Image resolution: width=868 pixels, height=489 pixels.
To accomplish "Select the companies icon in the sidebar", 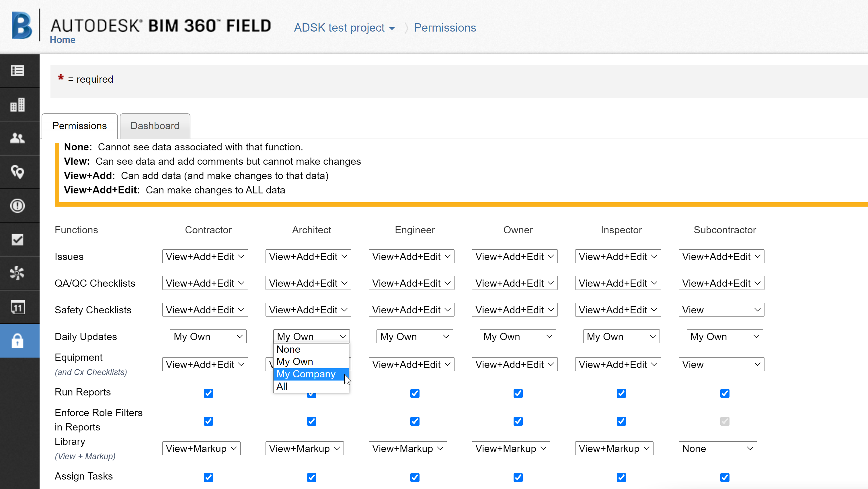I will click(x=17, y=104).
